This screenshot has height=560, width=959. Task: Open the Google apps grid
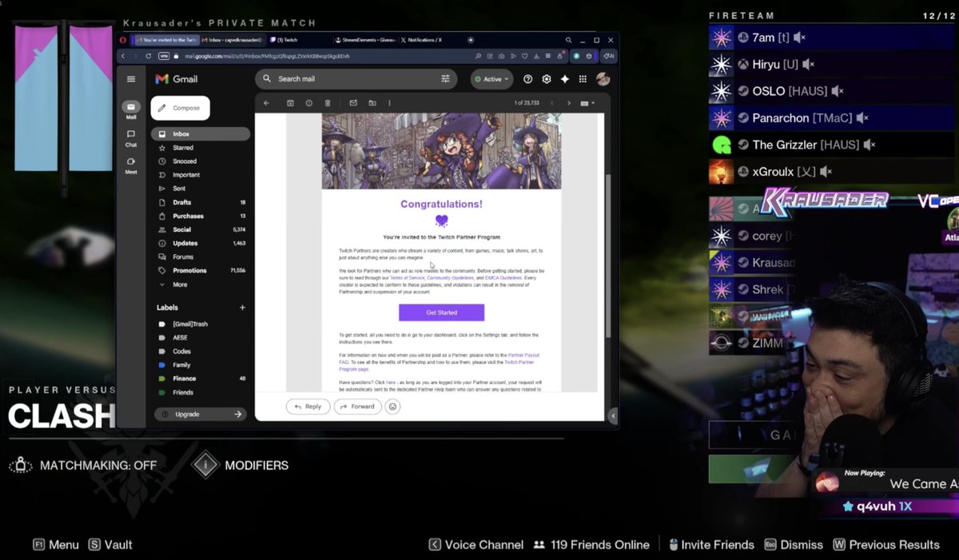click(x=583, y=79)
